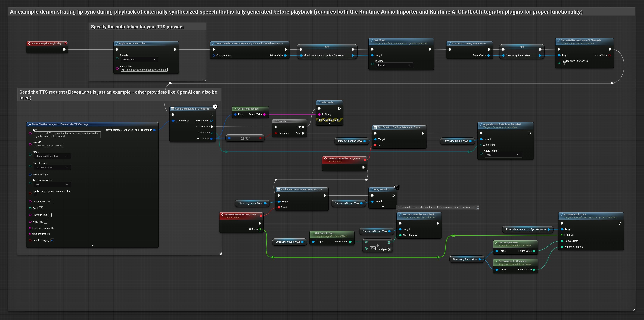Disable the Enable Logging checkbox
The width and height of the screenshot is (644, 320).
(x=52, y=240)
